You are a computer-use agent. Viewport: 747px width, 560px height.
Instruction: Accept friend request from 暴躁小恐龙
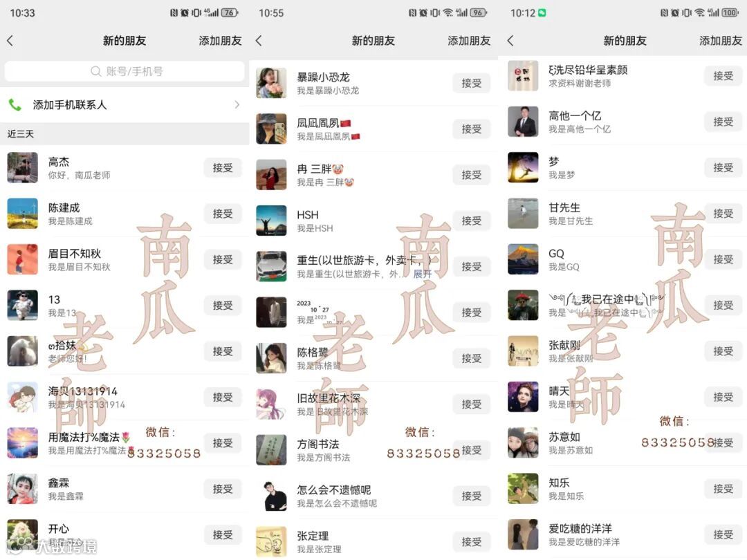[471, 84]
